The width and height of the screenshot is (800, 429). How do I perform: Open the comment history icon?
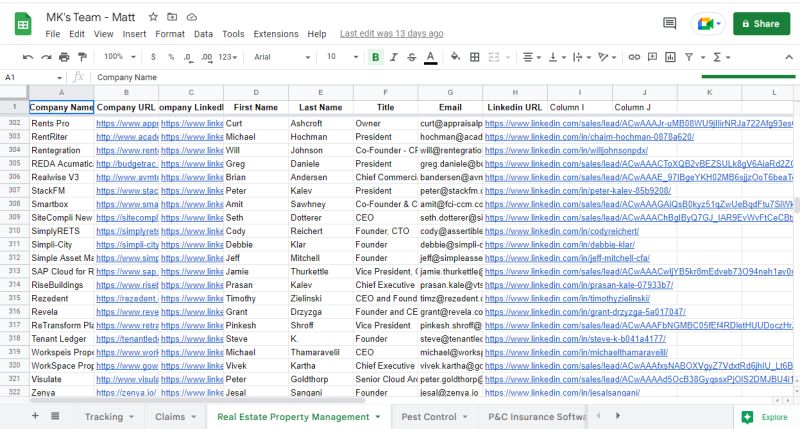(x=670, y=23)
